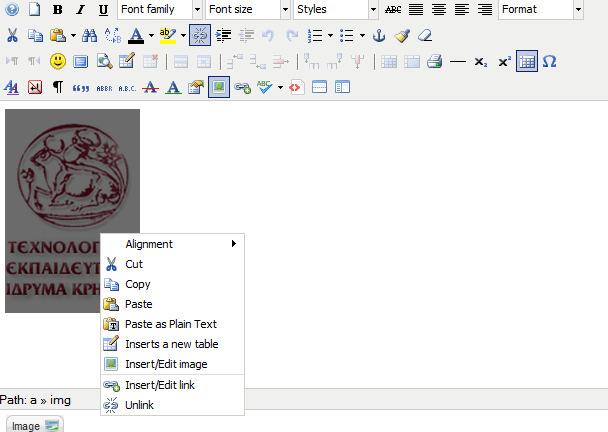Open Preview with the magnifier page icon
Image resolution: width=608 pixels, height=432 pixels.
coord(104,61)
